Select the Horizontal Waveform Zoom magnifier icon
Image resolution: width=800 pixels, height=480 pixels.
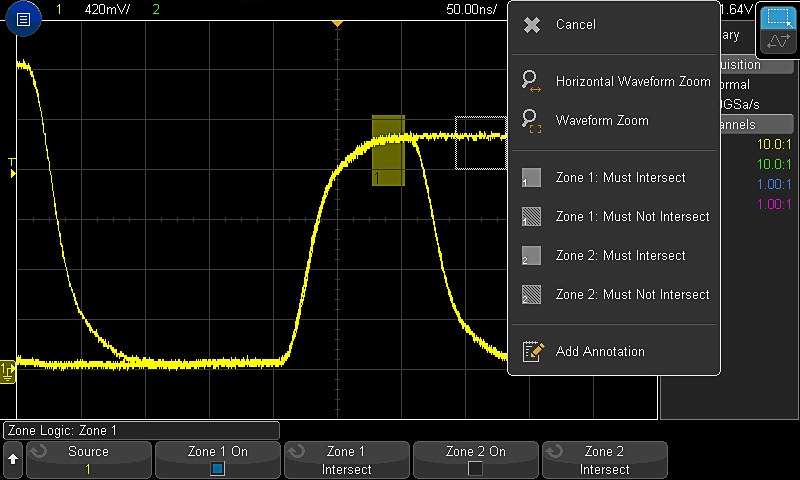coord(531,81)
